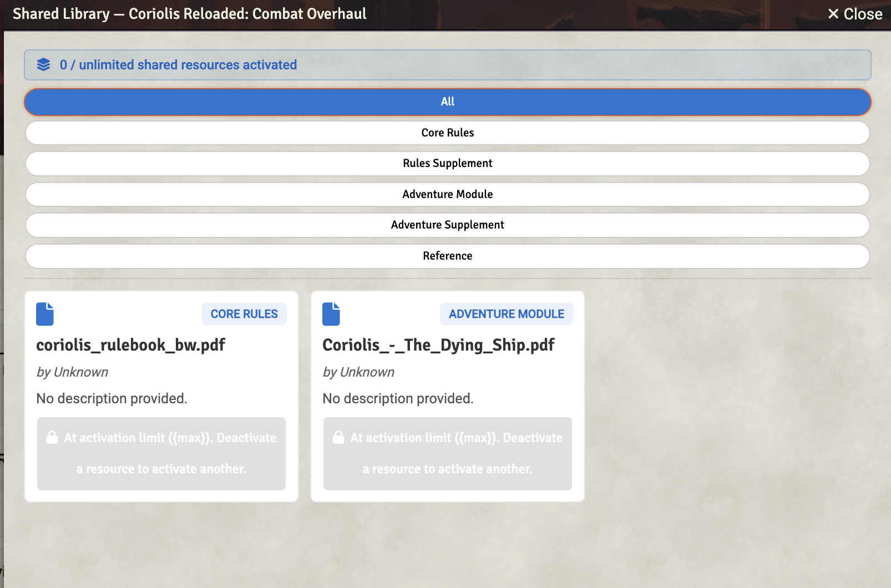Click the document icon on The Dying Ship card
This screenshot has width=891, height=588.
point(331,314)
